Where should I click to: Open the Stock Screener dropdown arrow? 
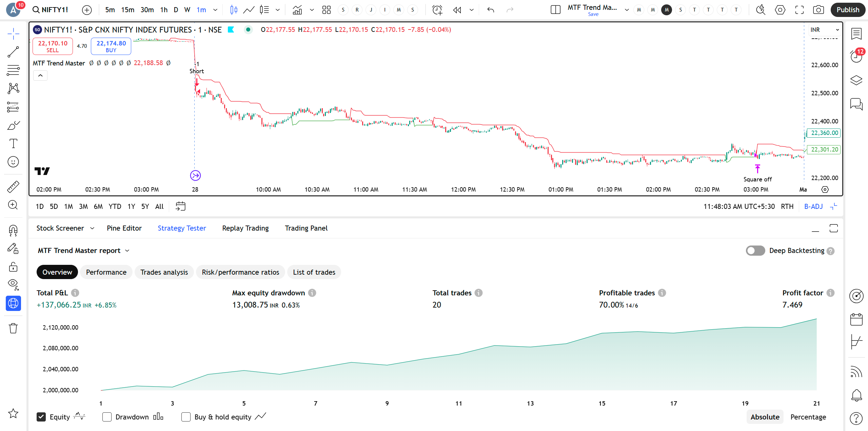tap(92, 228)
